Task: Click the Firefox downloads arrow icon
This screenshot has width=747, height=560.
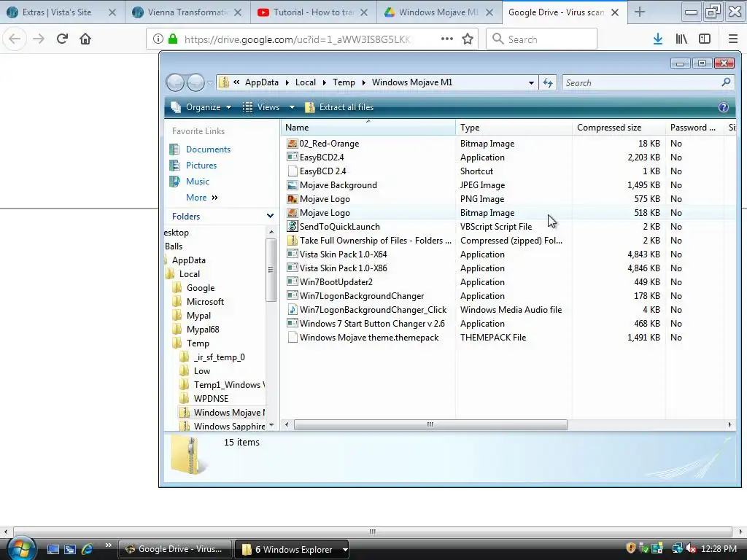Action: pyautogui.click(x=657, y=39)
